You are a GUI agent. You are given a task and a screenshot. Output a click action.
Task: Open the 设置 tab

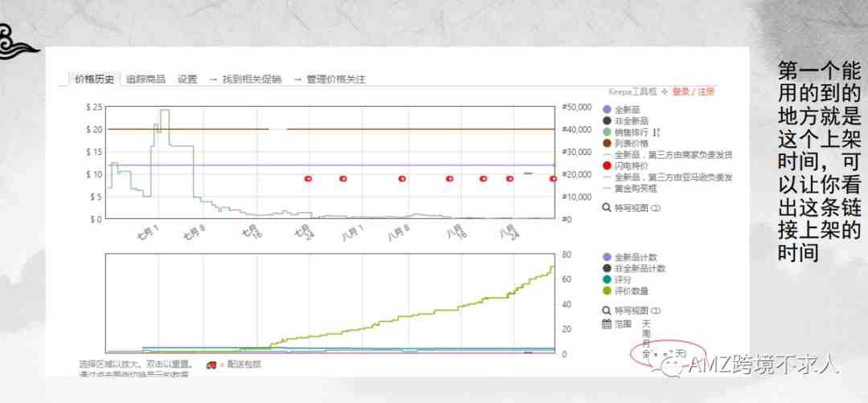(x=187, y=79)
